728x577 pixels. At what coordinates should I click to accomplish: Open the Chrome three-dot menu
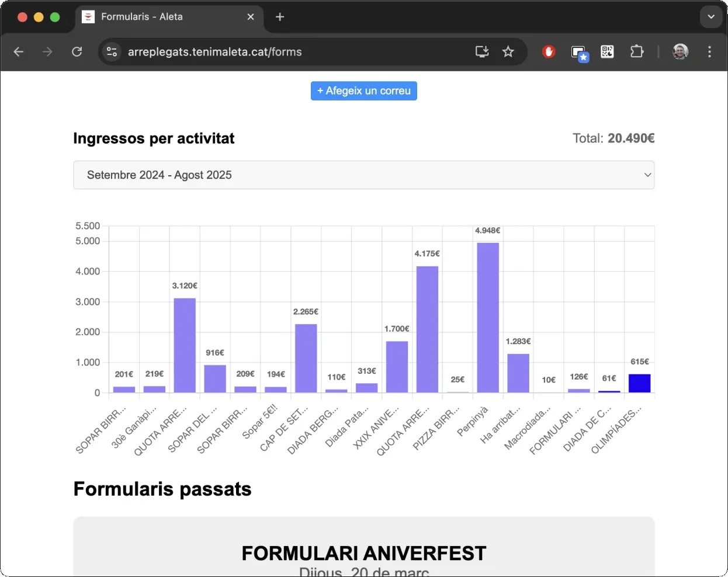(x=709, y=52)
